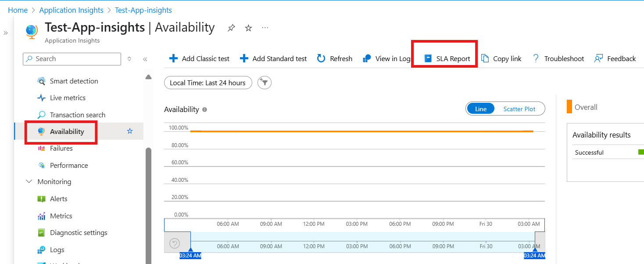The image size is (644, 264).
Task: Open the ellipsis more options in title
Action: click(x=265, y=28)
